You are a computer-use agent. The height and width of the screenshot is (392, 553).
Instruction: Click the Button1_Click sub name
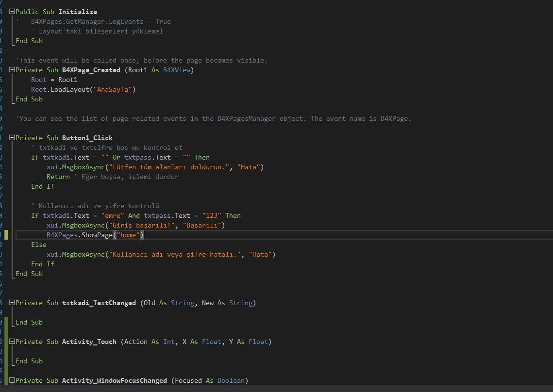[x=87, y=138]
